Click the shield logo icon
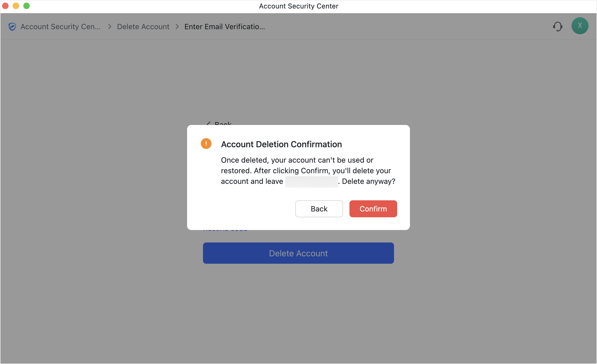Image resolution: width=597 pixels, height=364 pixels. point(12,27)
